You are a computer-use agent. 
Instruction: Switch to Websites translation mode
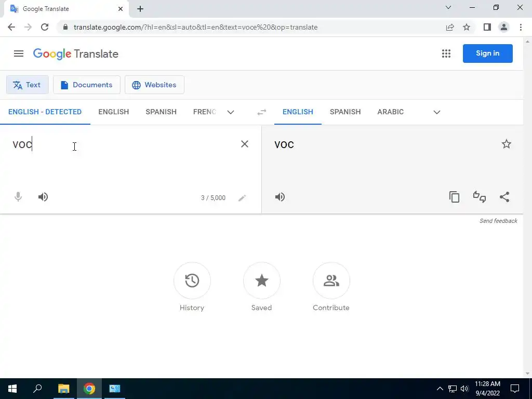click(154, 85)
